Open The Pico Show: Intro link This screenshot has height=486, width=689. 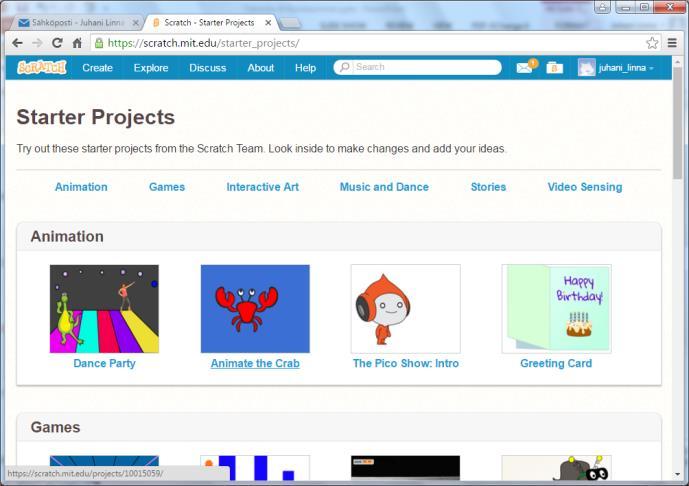point(406,363)
